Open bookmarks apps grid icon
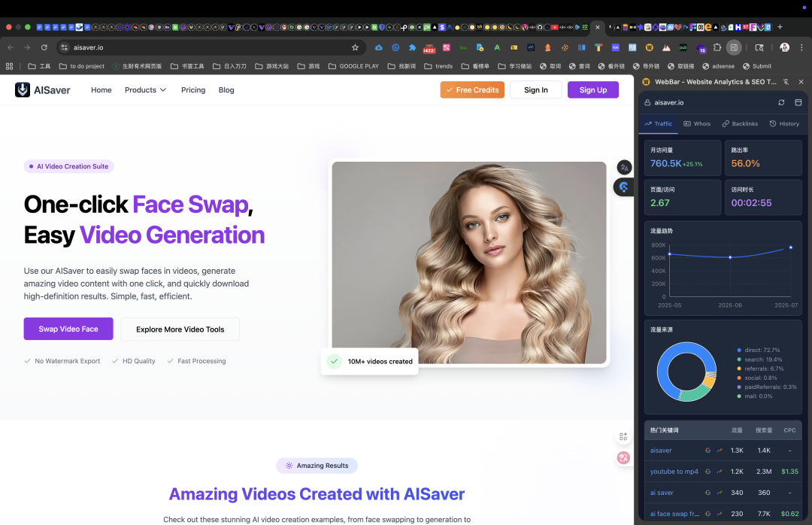The width and height of the screenshot is (812, 525). point(9,66)
